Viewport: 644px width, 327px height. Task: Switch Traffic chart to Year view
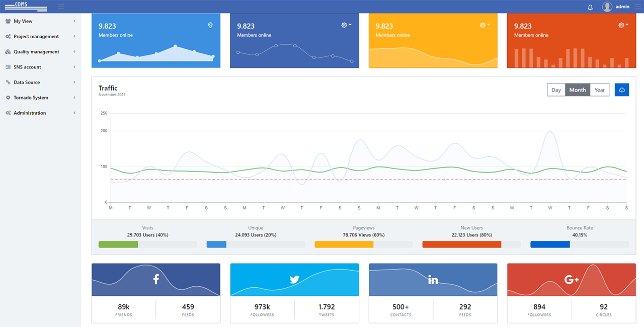point(599,90)
